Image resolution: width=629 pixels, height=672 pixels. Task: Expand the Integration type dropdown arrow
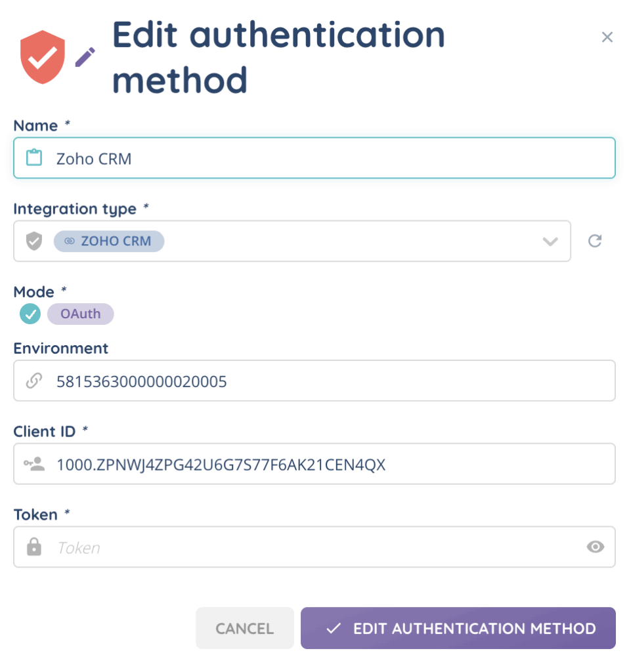[550, 241]
